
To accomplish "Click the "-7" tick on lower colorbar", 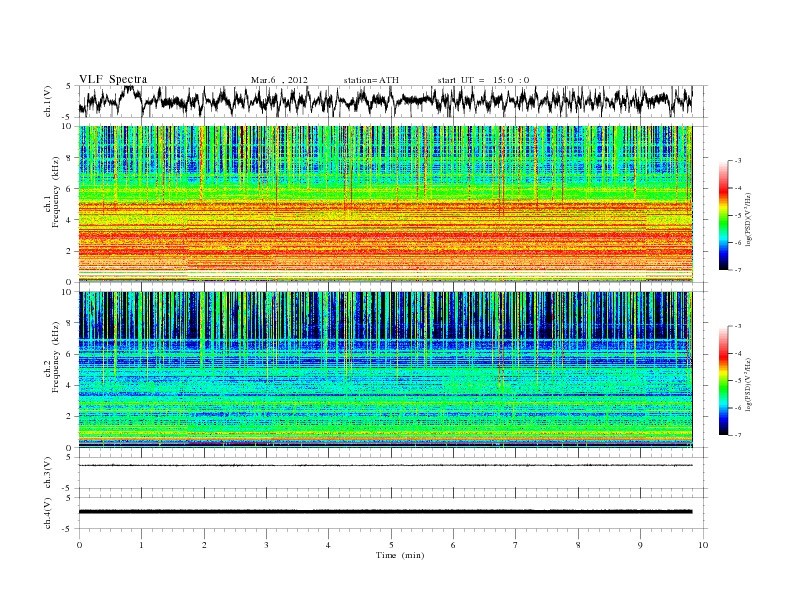I will 738,435.
